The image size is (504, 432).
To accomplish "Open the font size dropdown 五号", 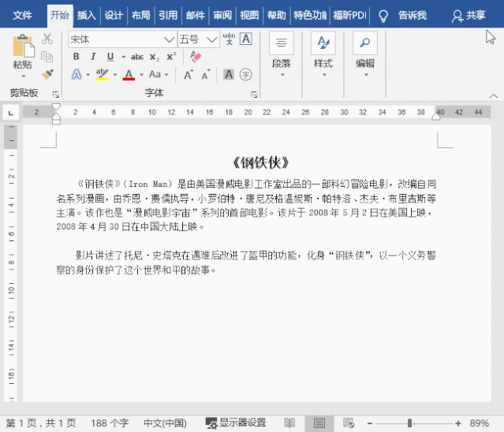I will click(x=212, y=39).
